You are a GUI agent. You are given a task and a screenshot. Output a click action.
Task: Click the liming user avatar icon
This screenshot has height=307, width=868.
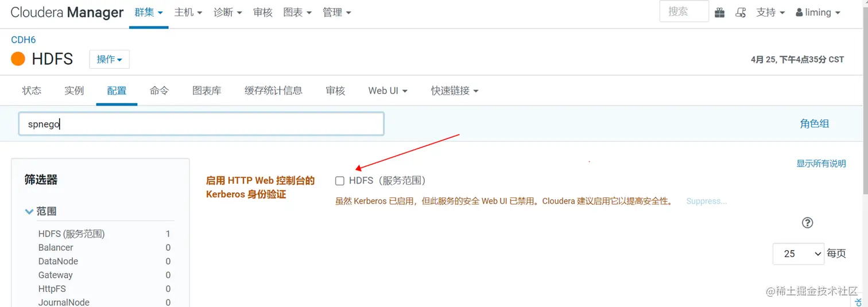coord(799,12)
